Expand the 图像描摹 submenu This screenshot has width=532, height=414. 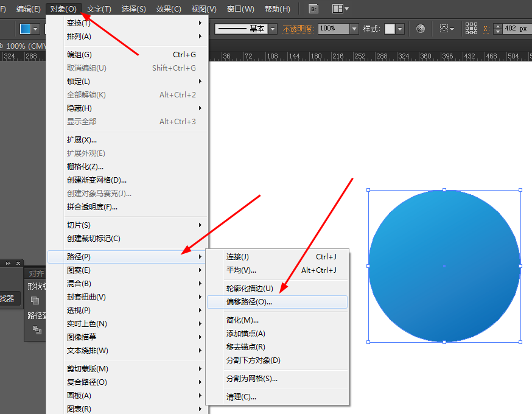coord(127,337)
